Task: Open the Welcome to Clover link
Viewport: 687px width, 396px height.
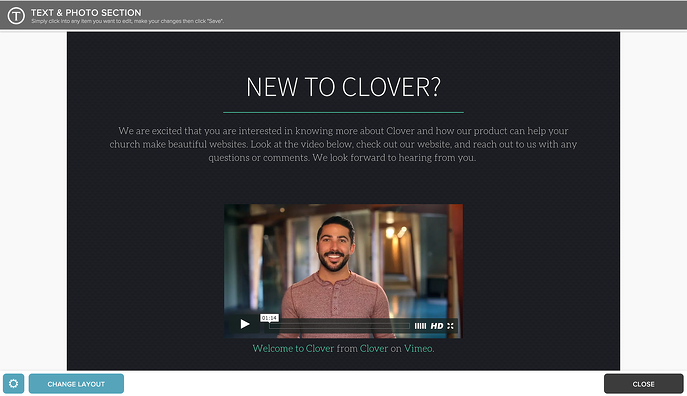Action: click(x=293, y=348)
